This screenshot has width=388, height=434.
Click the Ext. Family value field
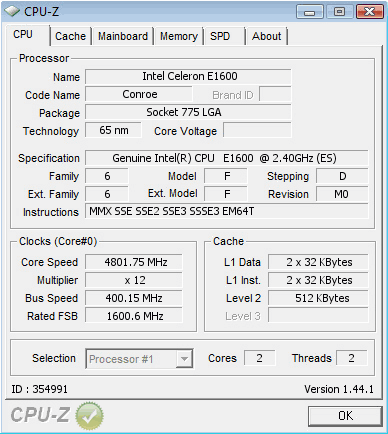[107, 194]
